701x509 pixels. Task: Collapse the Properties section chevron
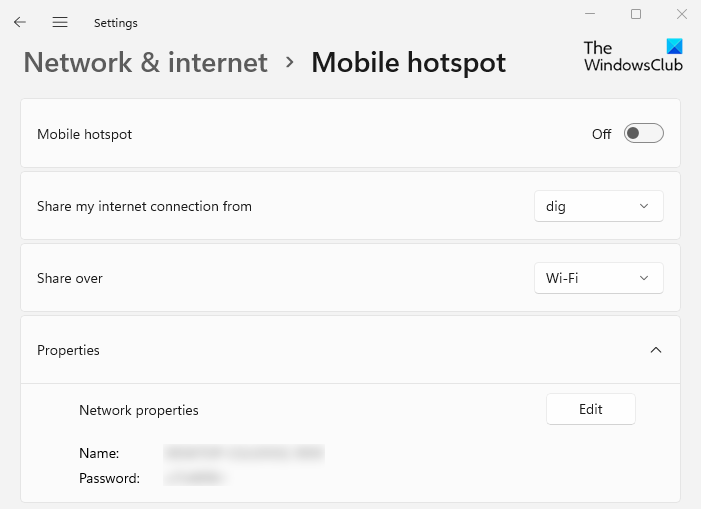(x=656, y=350)
